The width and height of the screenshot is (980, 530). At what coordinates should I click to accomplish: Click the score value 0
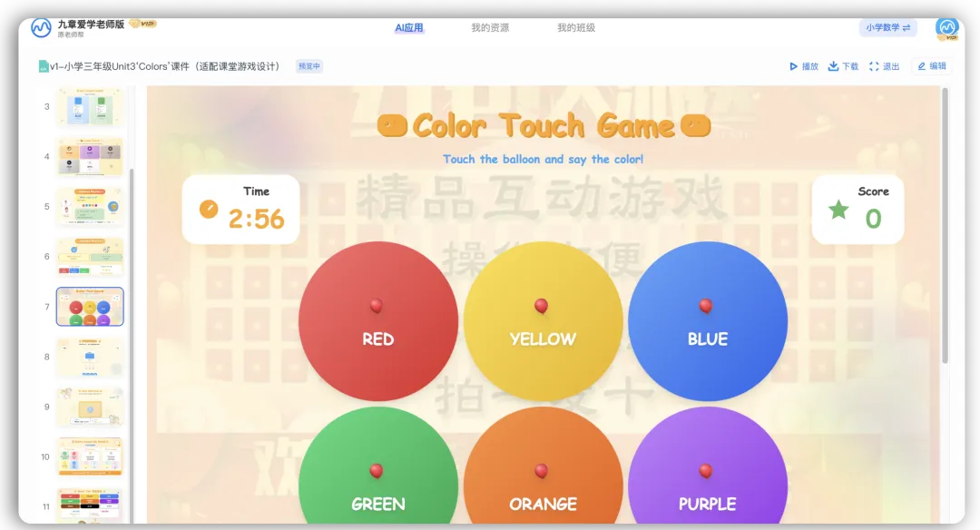coord(873,219)
